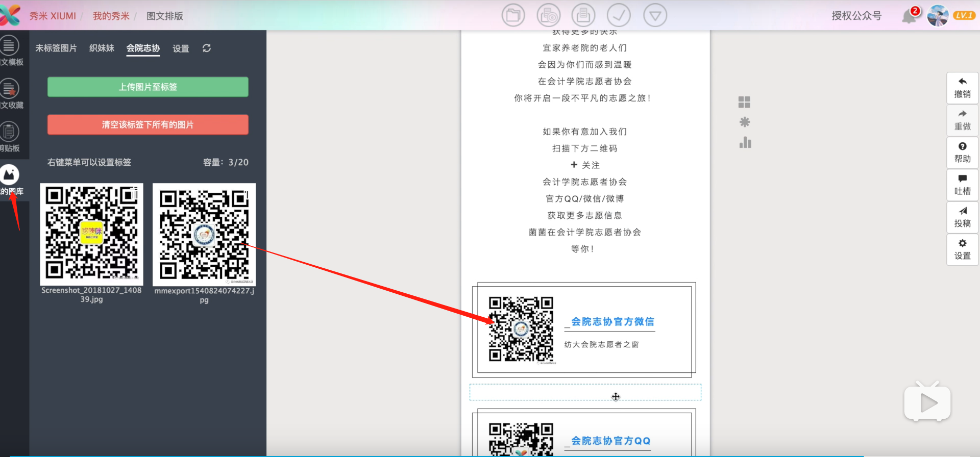Screen dimensions: 980x457
Task: Open the notification bell with badge 2
Action: coord(910,16)
